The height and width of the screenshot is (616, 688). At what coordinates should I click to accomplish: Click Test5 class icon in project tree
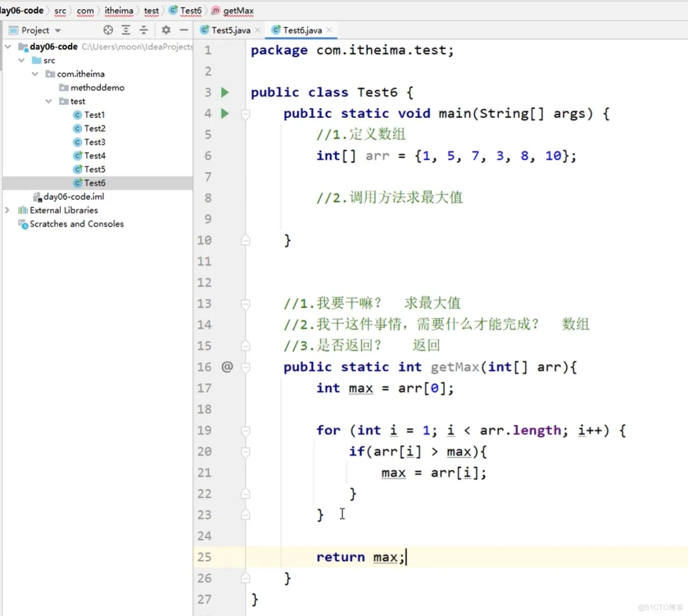point(78,169)
